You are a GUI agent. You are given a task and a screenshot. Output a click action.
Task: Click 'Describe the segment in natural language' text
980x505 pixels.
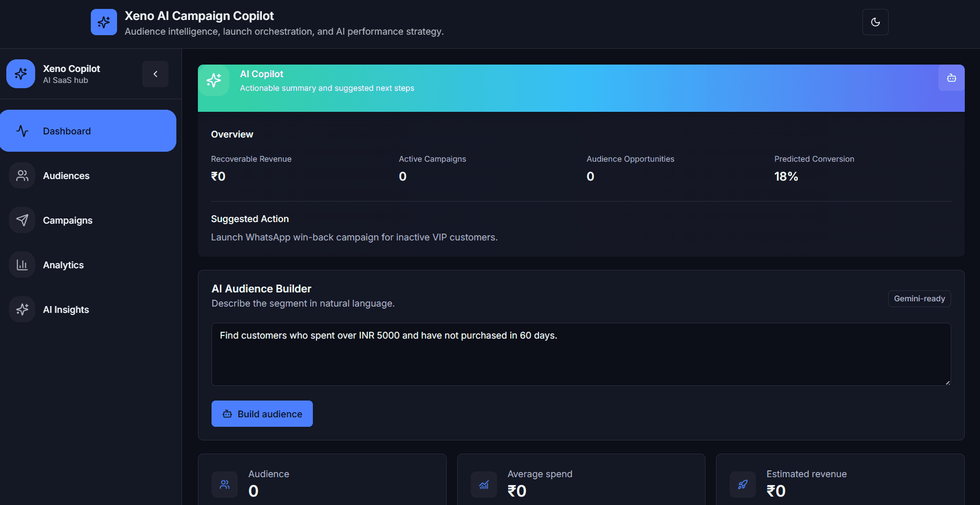(303, 303)
